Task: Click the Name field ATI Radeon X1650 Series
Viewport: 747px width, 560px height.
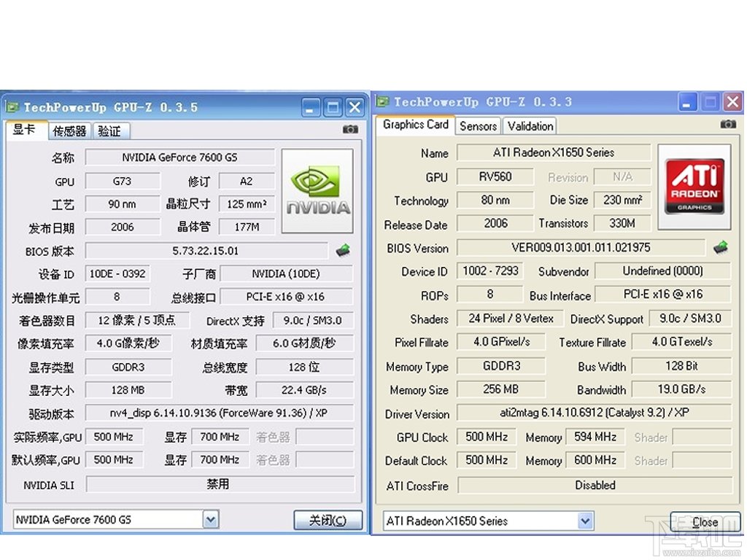Action: [554, 152]
